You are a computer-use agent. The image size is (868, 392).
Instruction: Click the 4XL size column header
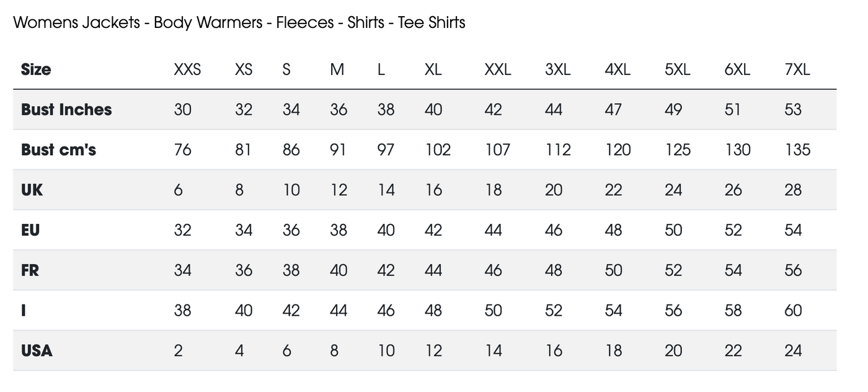[617, 69]
